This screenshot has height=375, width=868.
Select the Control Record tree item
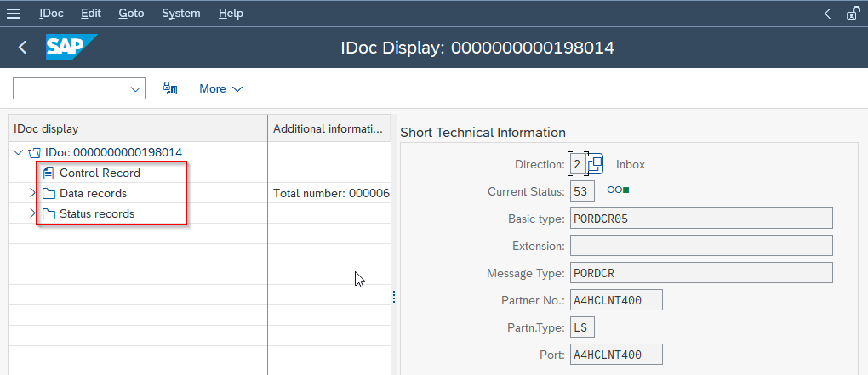[x=100, y=173]
